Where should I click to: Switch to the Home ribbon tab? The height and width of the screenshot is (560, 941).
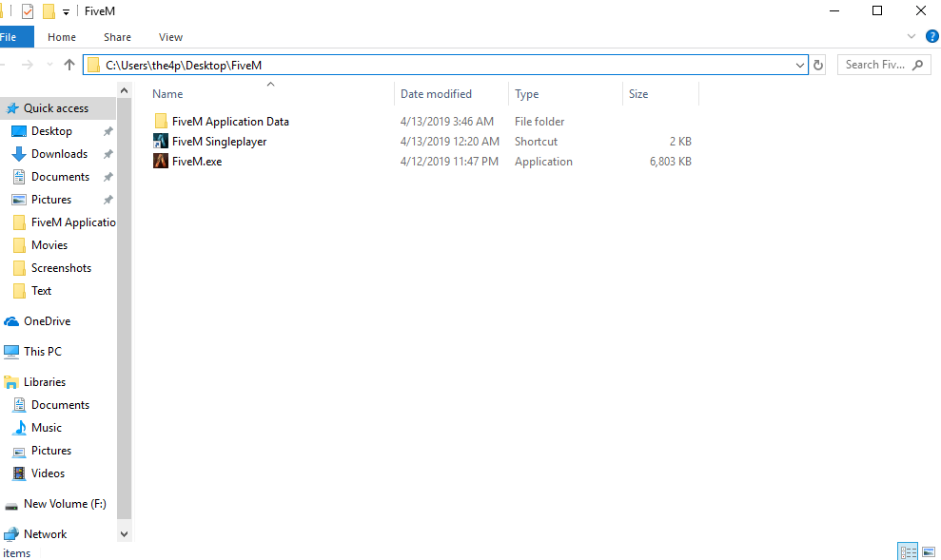62,37
